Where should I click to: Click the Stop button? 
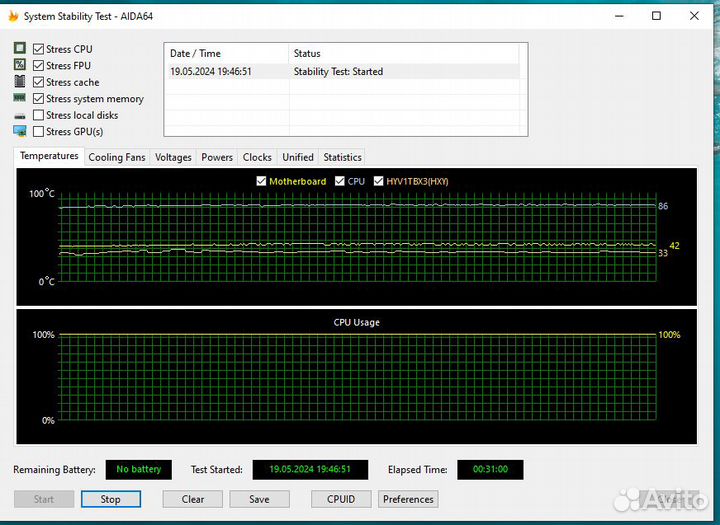(111, 499)
